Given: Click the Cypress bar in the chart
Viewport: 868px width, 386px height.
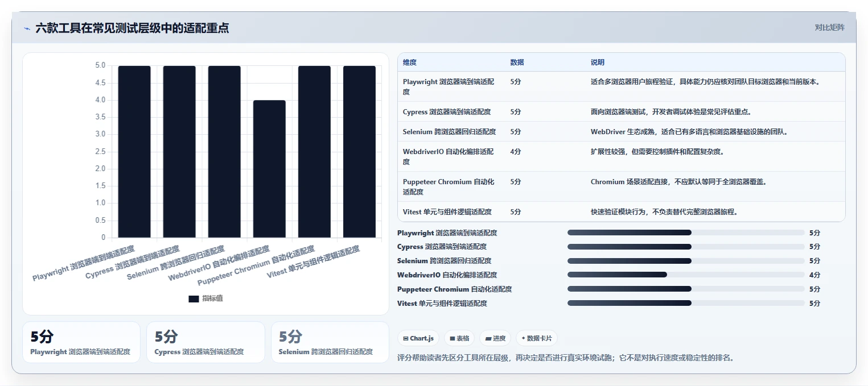Looking at the screenshot, I should (x=179, y=152).
